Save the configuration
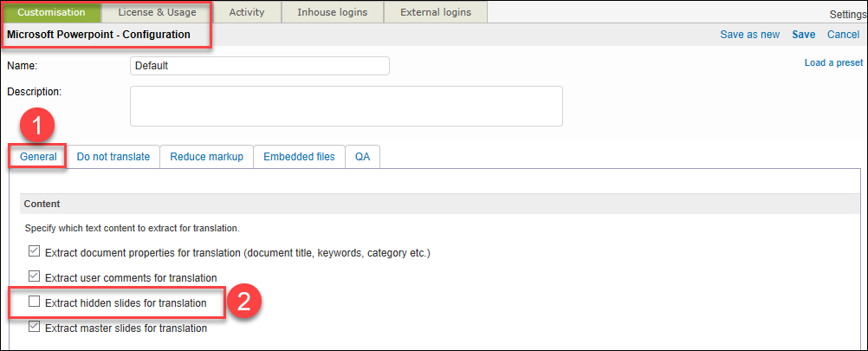Image resolution: width=868 pixels, height=351 pixels. (803, 35)
